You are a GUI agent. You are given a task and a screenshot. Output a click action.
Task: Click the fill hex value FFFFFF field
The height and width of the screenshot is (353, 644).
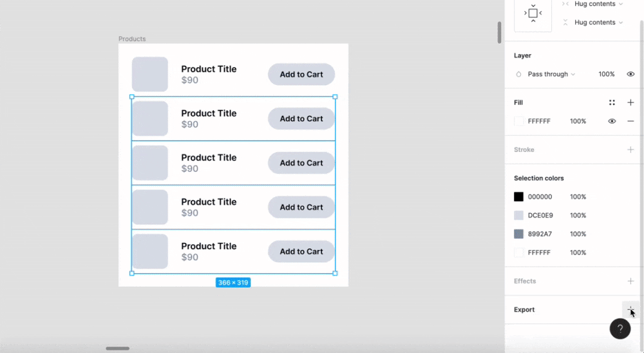539,121
